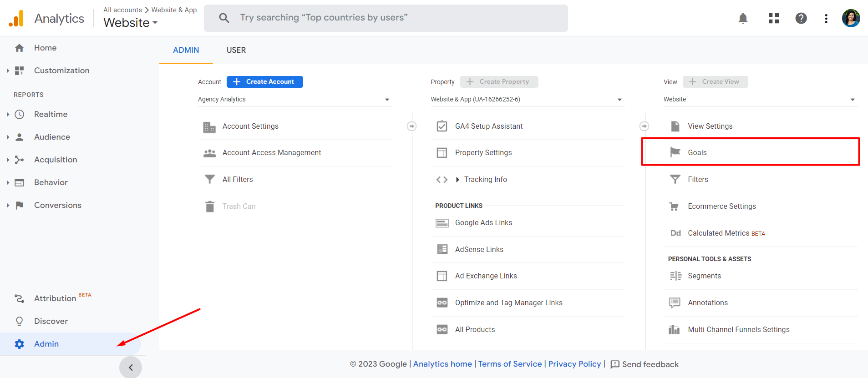The width and height of the screenshot is (868, 378).
Task: Expand the Behavior reports menu
Action: tap(8, 182)
